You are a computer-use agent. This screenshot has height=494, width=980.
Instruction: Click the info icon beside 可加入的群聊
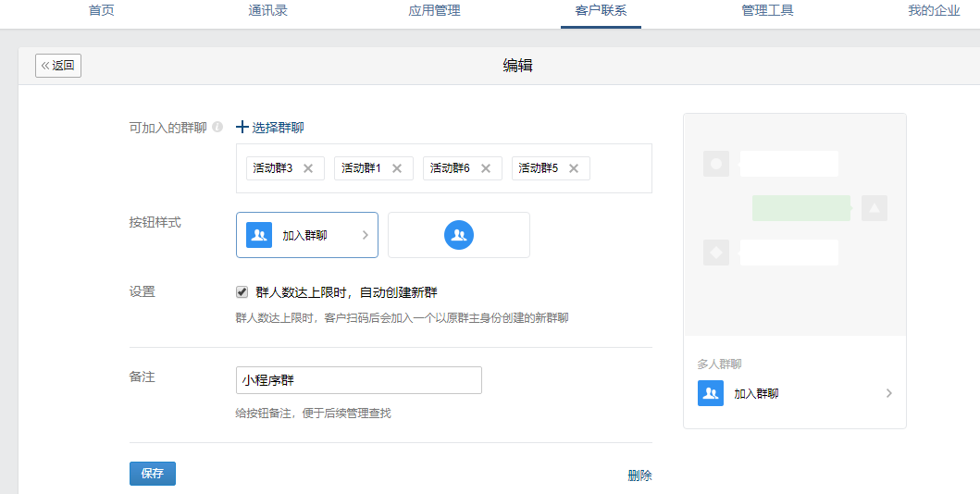[217, 127]
